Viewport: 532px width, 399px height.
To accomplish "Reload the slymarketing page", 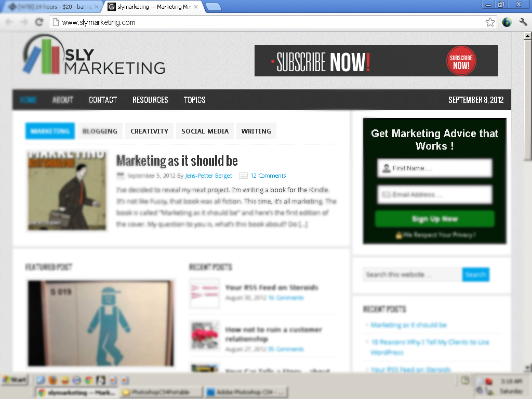I will coord(39,22).
